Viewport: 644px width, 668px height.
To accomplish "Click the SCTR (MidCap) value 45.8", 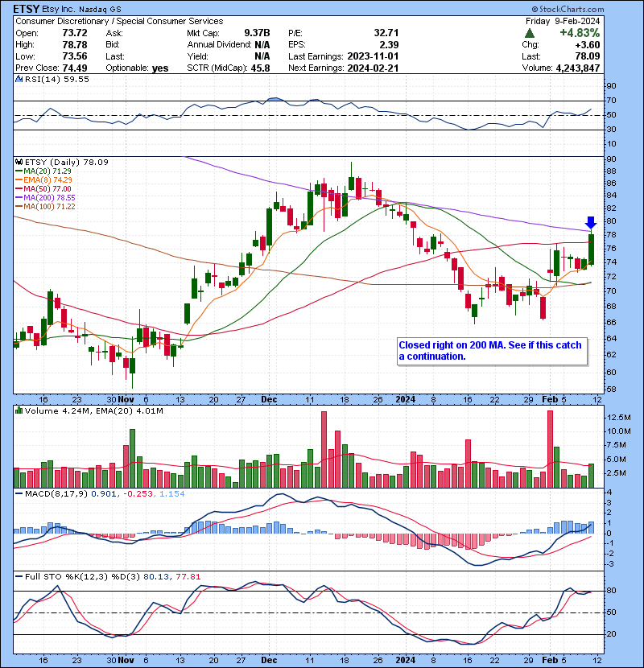I will pos(260,68).
